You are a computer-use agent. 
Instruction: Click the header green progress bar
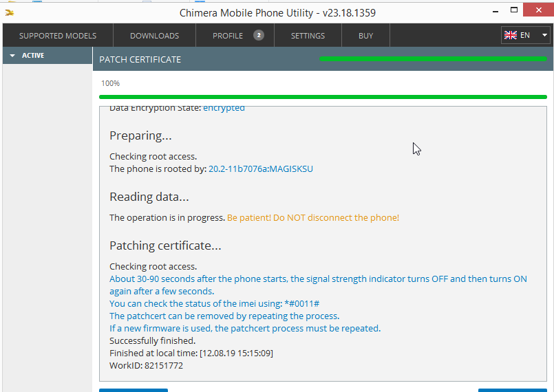tap(433, 59)
